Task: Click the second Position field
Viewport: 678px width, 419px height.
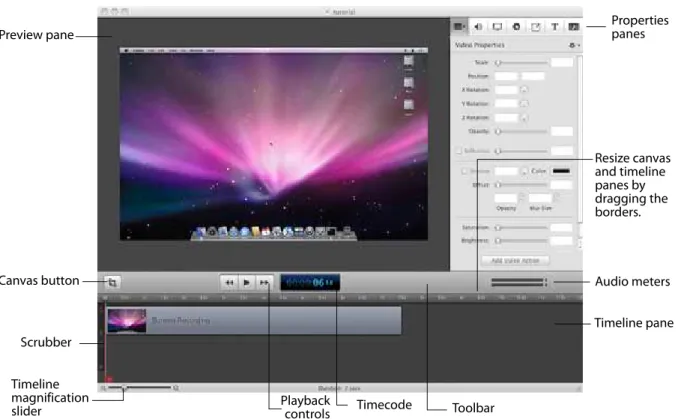Action: click(x=533, y=76)
